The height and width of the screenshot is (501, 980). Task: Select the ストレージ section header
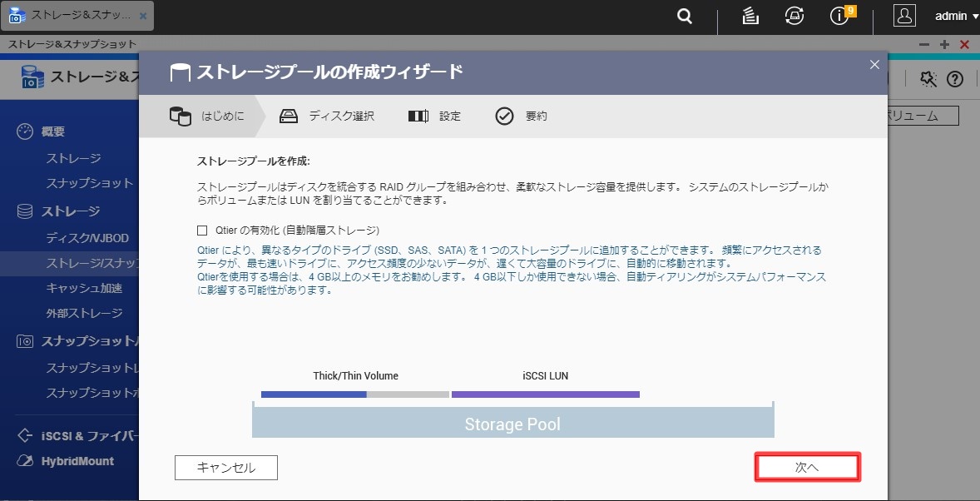pos(70,211)
